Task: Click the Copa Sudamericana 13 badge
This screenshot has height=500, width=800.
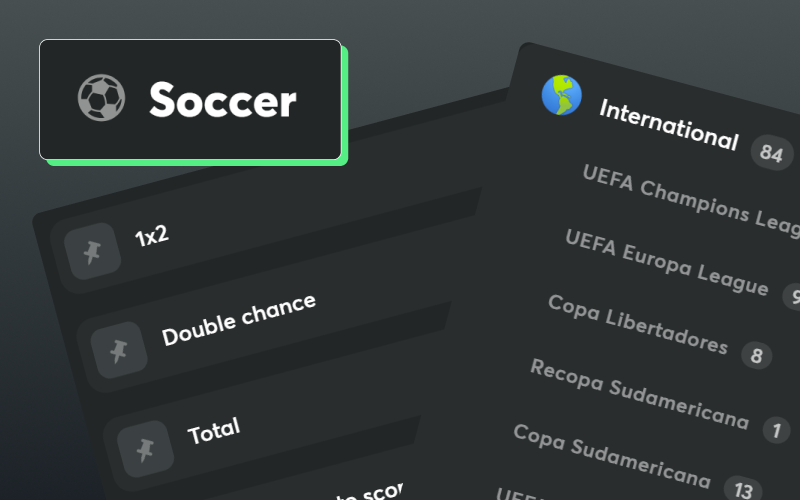Action: tap(741, 490)
